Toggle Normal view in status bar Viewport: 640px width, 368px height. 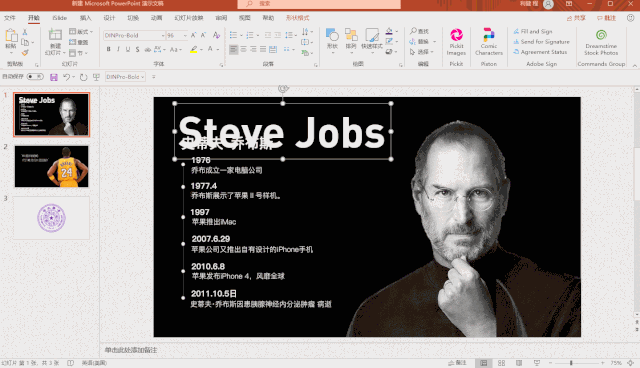(484, 363)
